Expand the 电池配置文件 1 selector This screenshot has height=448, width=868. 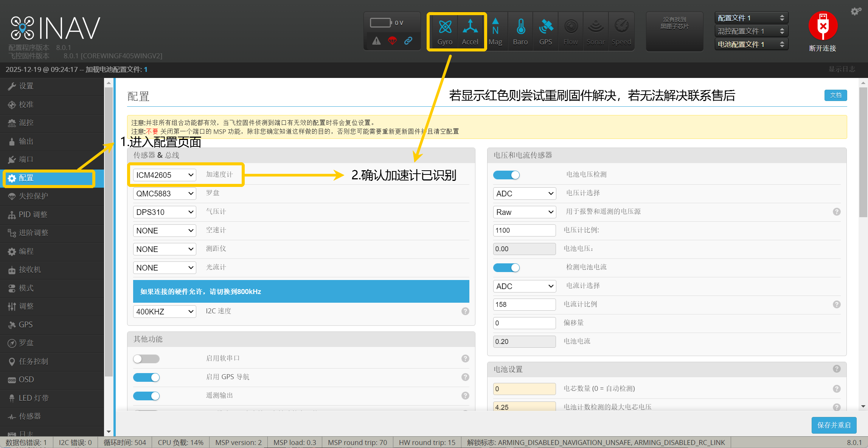(751, 44)
